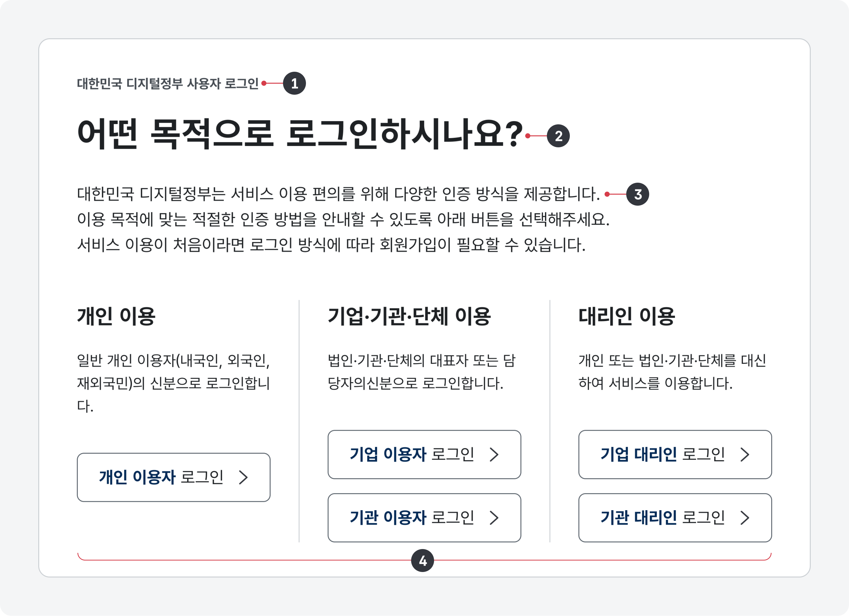Click the red bracket line at page bottom
Screen dimensions: 849x616
pyautogui.click(x=262, y=560)
